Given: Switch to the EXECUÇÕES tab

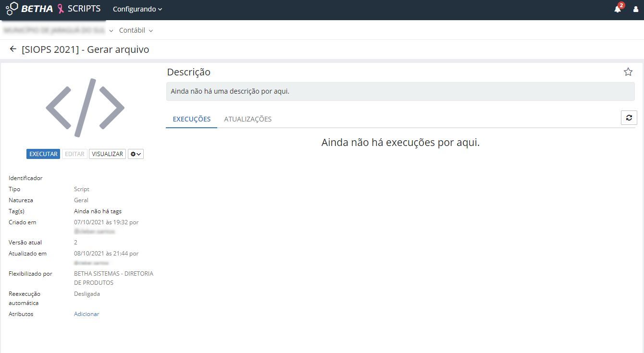Looking at the screenshot, I should pos(191,119).
